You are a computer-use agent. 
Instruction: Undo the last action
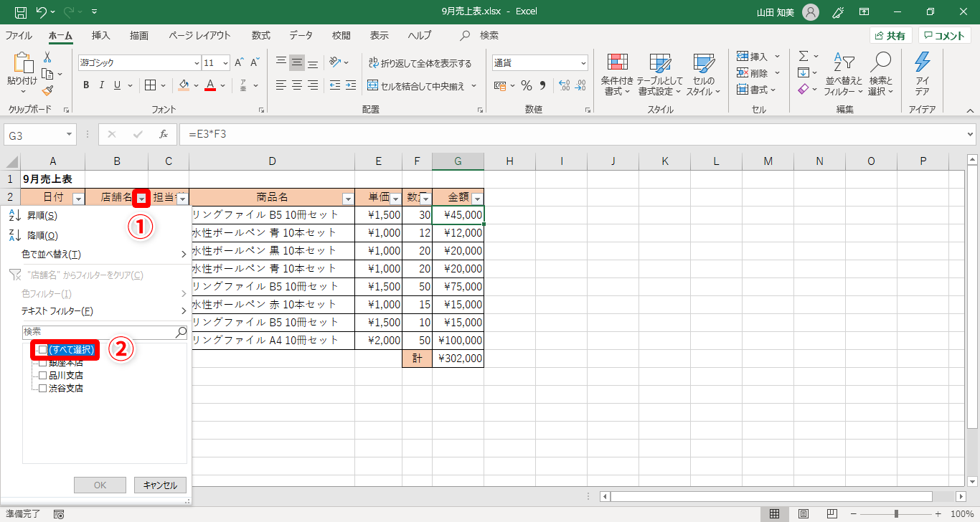[x=41, y=12]
